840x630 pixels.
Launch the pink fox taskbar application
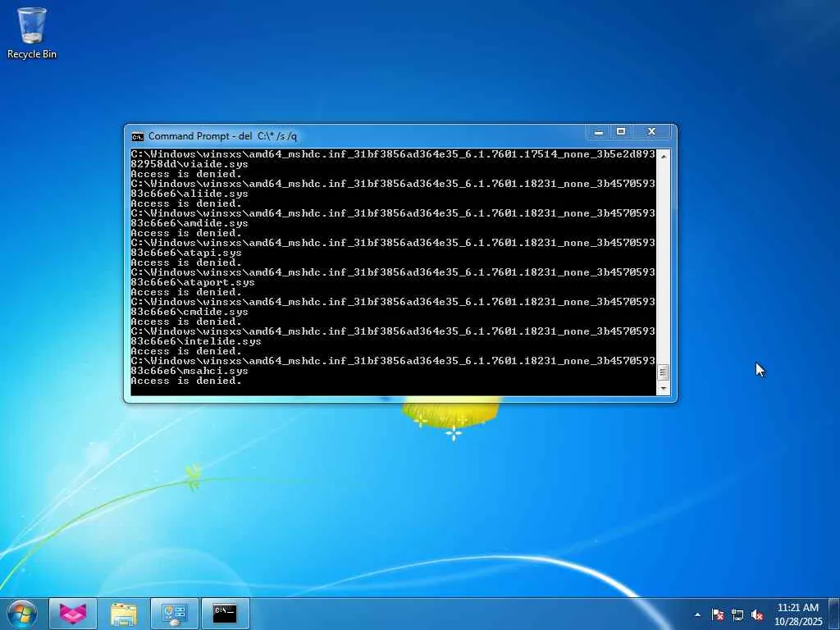coord(73,614)
